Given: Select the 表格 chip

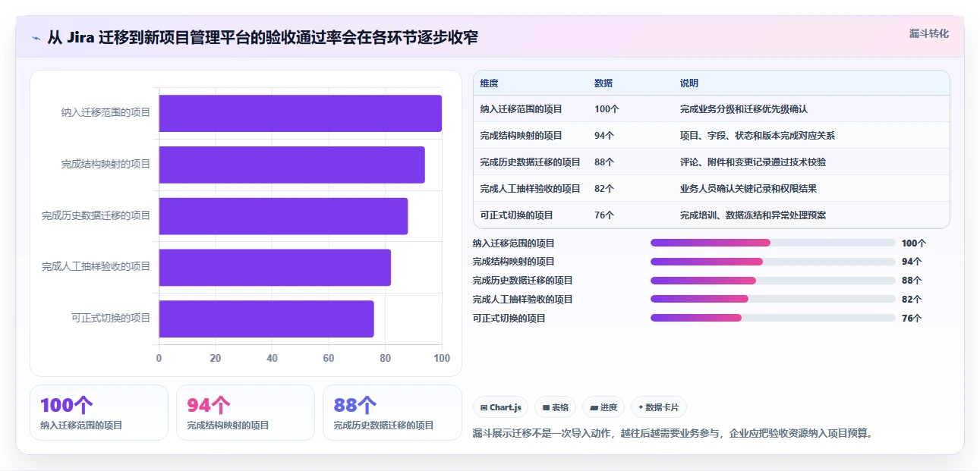Looking at the screenshot, I should tap(556, 407).
